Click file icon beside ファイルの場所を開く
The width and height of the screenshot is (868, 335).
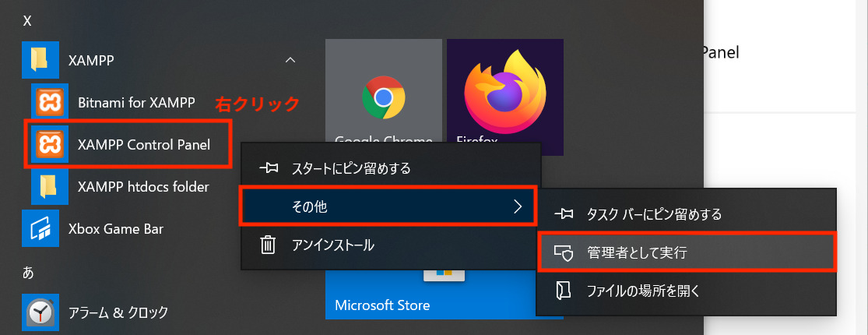[x=564, y=290]
